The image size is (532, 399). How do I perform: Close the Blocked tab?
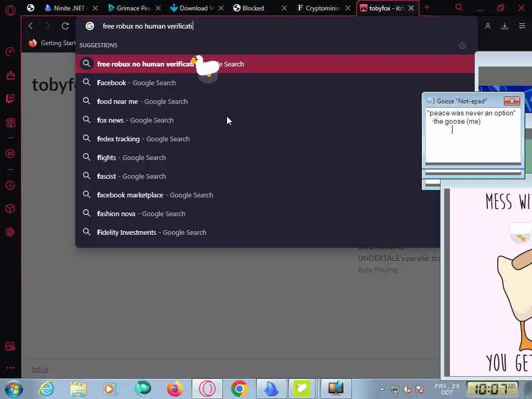pyautogui.click(x=284, y=8)
